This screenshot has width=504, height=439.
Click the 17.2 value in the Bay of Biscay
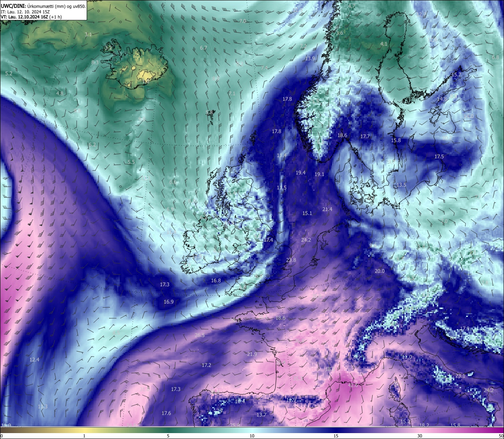206,365
